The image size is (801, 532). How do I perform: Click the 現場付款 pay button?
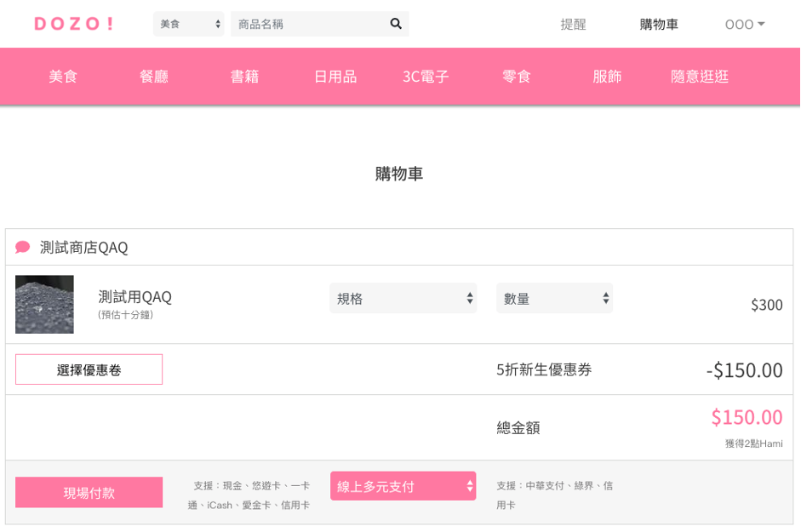(x=89, y=492)
